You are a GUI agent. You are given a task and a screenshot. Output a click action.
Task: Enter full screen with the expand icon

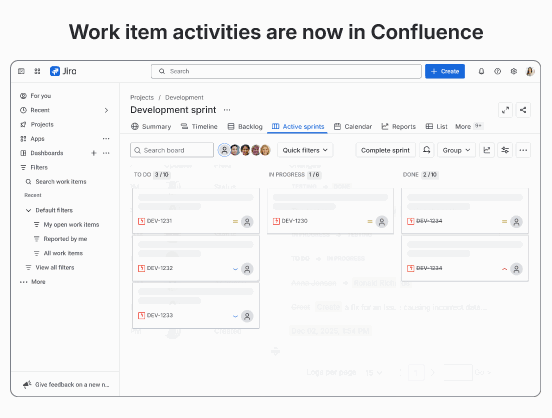(x=505, y=110)
